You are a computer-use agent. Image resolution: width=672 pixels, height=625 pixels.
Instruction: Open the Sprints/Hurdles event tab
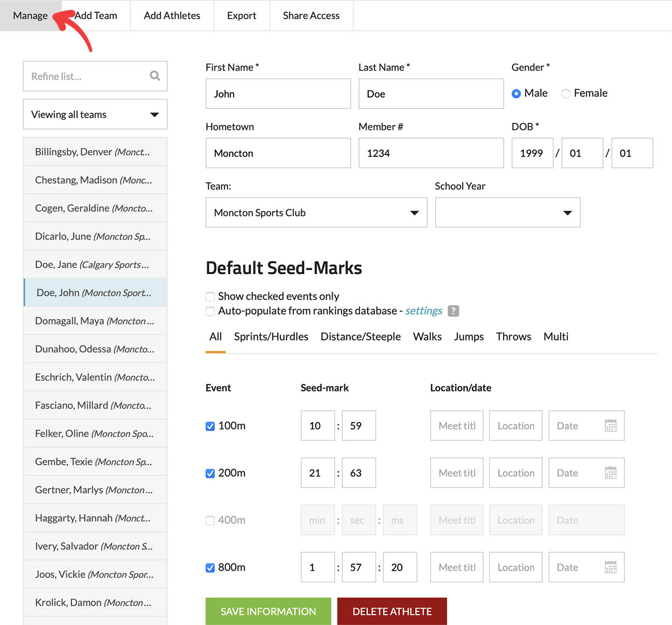click(x=271, y=337)
